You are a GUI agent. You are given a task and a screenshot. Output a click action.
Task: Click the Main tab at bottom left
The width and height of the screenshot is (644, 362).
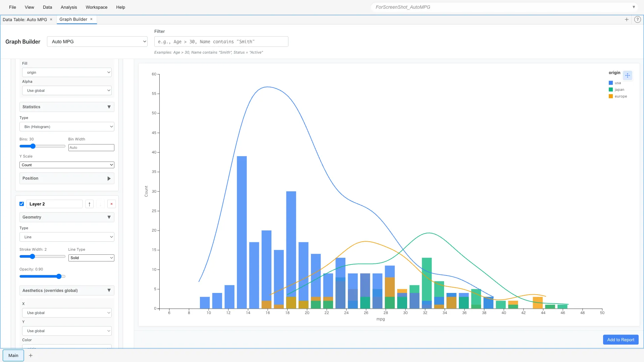pos(13,355)
